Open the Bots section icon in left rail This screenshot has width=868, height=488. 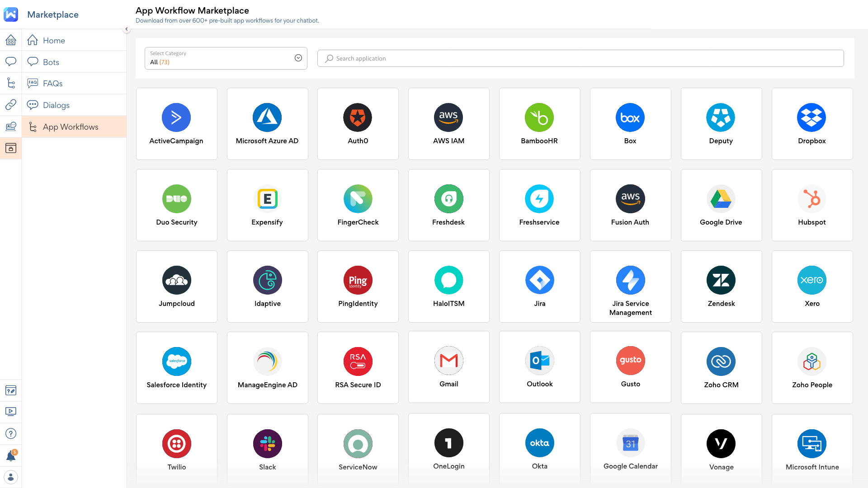[x=11, y=61]
